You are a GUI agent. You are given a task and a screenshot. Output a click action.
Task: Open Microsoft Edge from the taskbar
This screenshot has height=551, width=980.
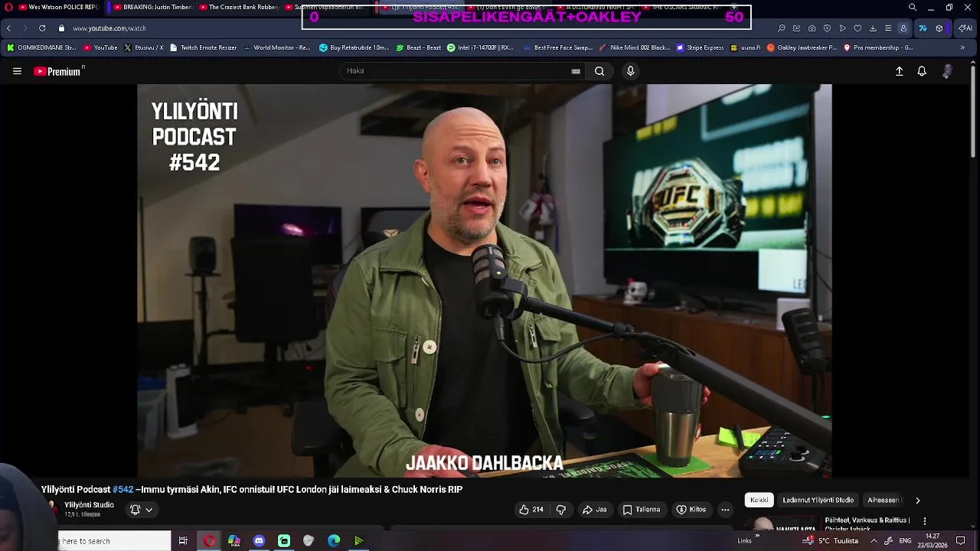[x=334, y=541]
